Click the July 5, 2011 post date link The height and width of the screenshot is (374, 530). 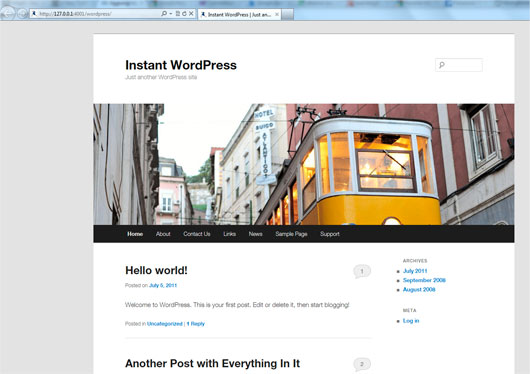(163, 285)
